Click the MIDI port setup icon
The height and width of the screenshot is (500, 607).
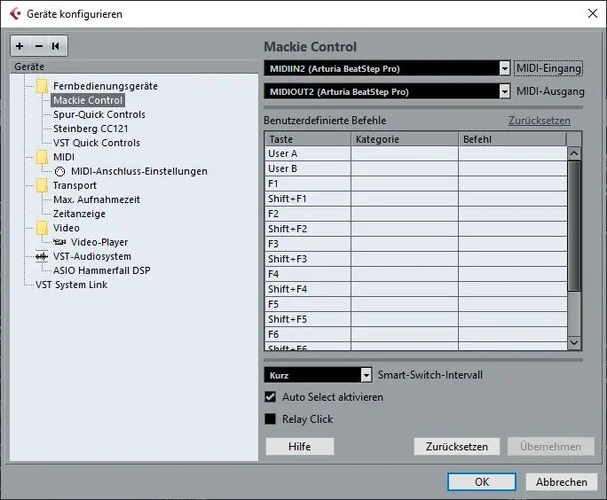pos(60,171)
